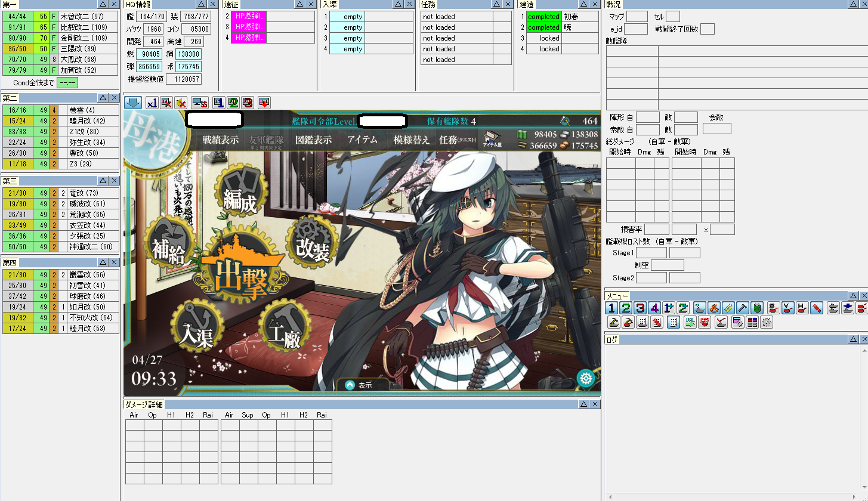Click the 表示 button at game bottom
The width and height of the screenshot is (868, 501).
tap(364, 385)
